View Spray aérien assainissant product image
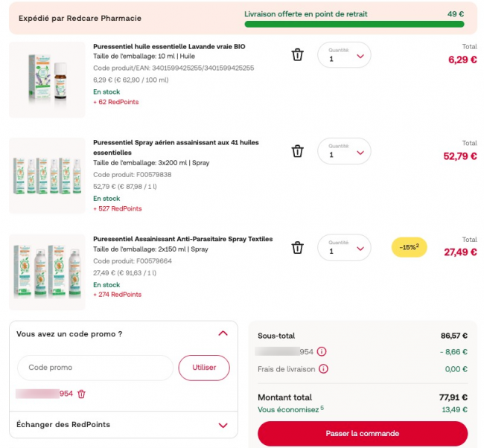Screen dimensions: 484x448 pyautogui.click(x=47, y=176)
